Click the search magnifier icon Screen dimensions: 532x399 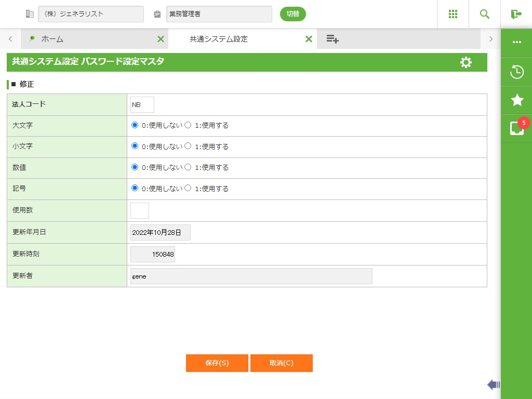(485, 14)
